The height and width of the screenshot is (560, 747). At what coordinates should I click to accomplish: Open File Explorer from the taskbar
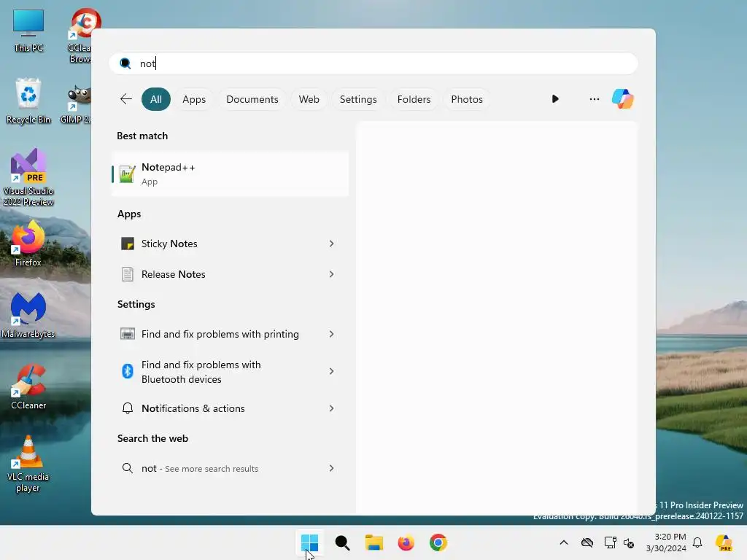[x=374, y=542]
